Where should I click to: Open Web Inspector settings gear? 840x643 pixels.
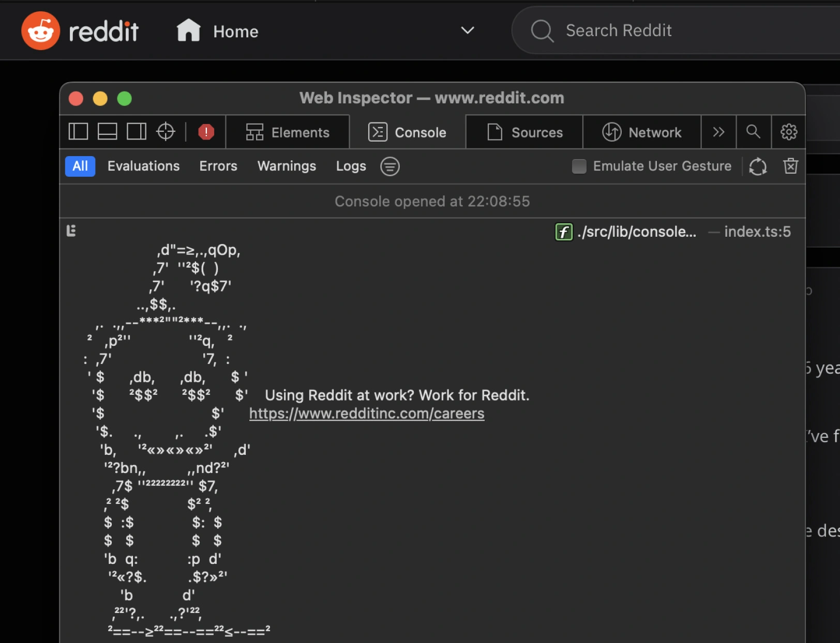coord(789,132)
